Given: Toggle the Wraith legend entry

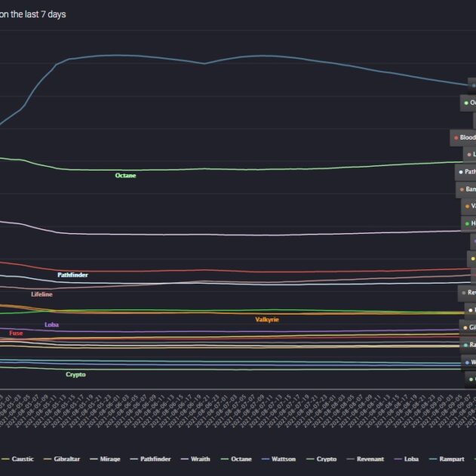Looking at the screenshot, I should [x=195, y=459].
